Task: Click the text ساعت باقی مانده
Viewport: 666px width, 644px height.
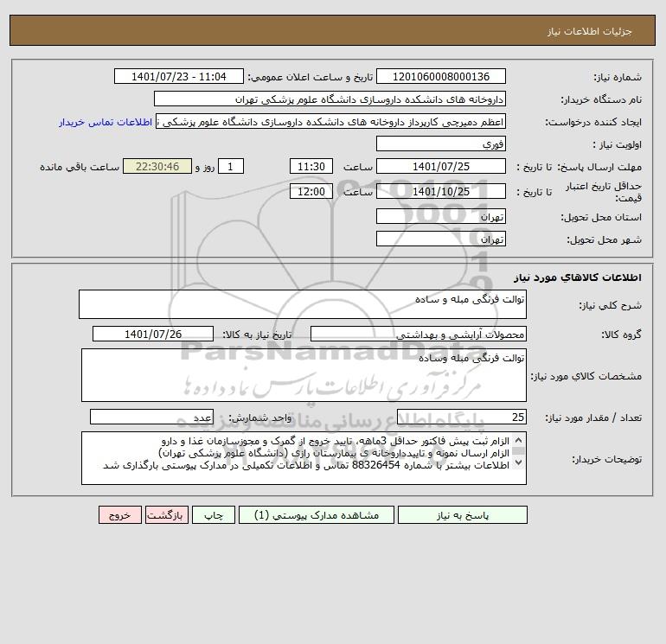Action: point(80,167)
